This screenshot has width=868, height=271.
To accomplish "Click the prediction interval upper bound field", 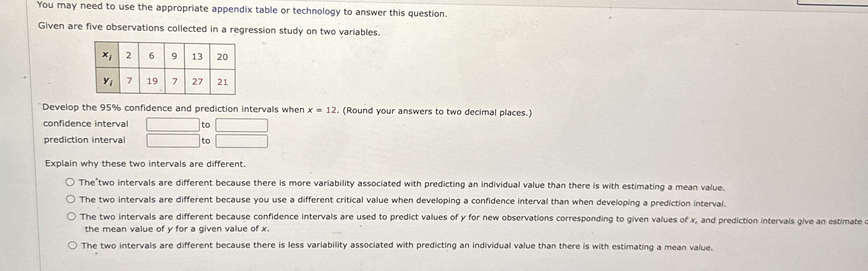I will coord(241,141).
